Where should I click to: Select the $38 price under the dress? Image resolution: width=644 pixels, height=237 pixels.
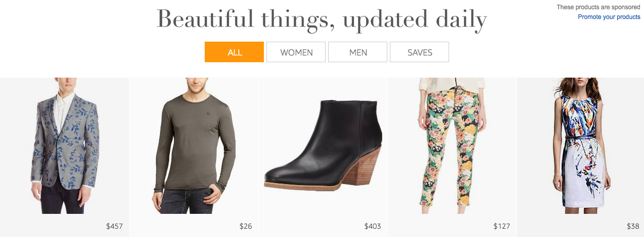(x=633, y=226)
